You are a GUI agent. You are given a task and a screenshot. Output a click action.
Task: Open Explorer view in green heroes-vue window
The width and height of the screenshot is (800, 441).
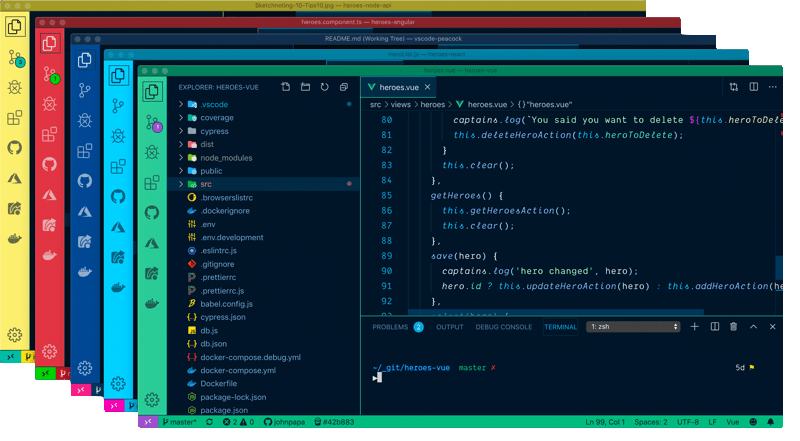152,92
